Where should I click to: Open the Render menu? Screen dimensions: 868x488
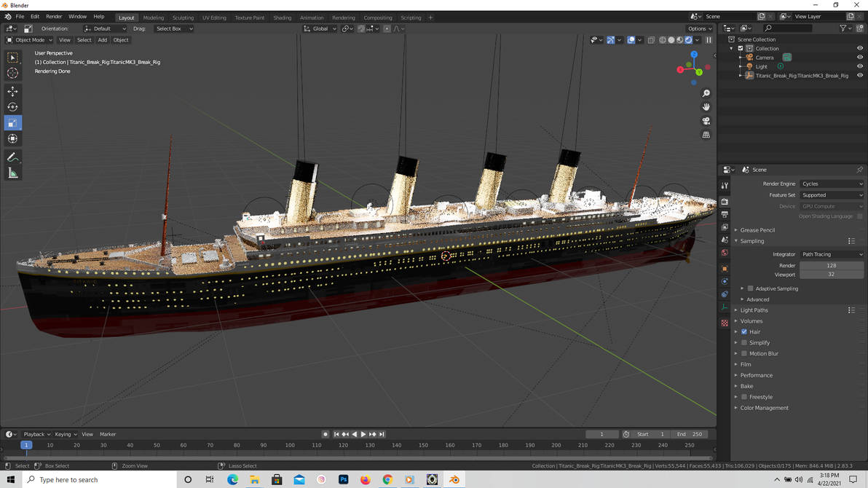54,17
